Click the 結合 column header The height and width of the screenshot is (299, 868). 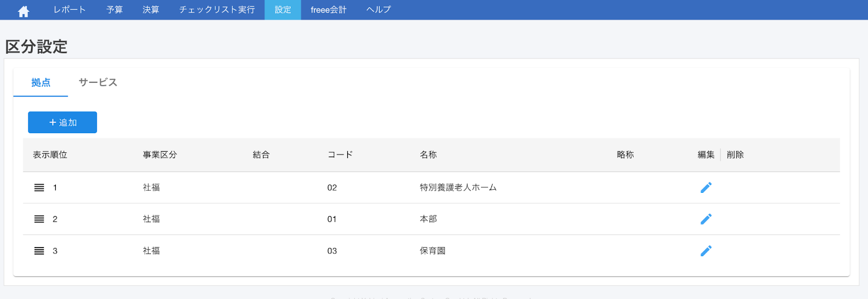click(261, 155)
